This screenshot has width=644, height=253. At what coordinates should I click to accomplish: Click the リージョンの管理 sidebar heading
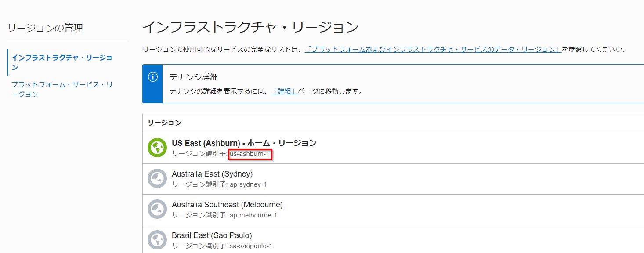(45, 28)
